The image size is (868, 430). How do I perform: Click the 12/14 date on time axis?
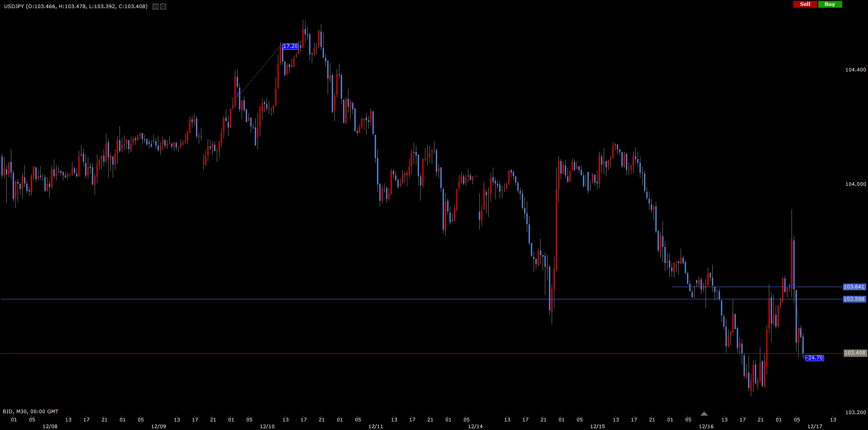click(475, 426)
